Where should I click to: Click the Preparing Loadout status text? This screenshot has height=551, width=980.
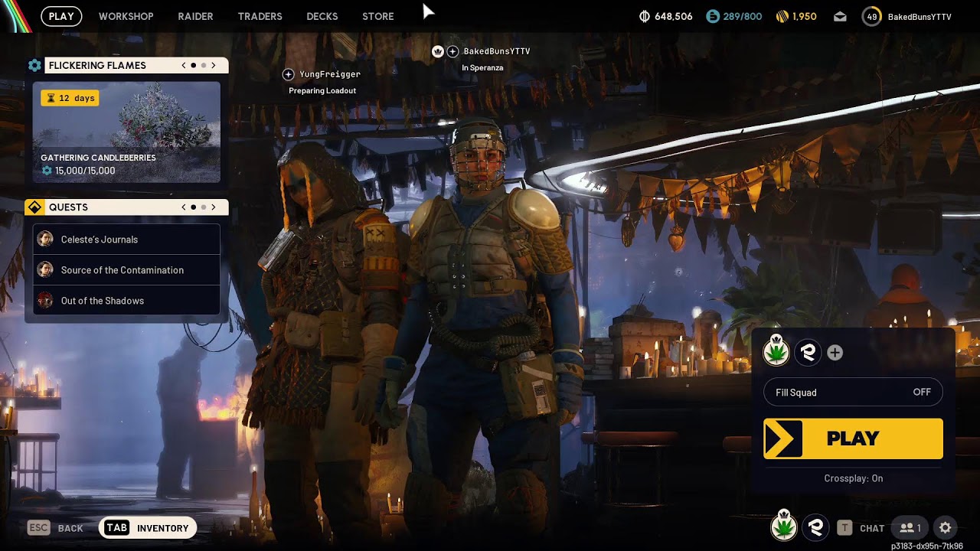pos(322,90)
